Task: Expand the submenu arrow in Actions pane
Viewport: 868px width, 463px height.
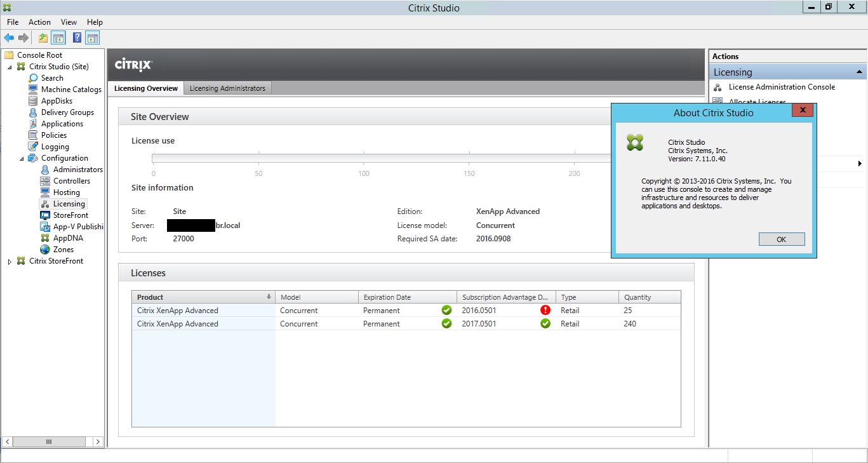Action: [x=859, y=164]
